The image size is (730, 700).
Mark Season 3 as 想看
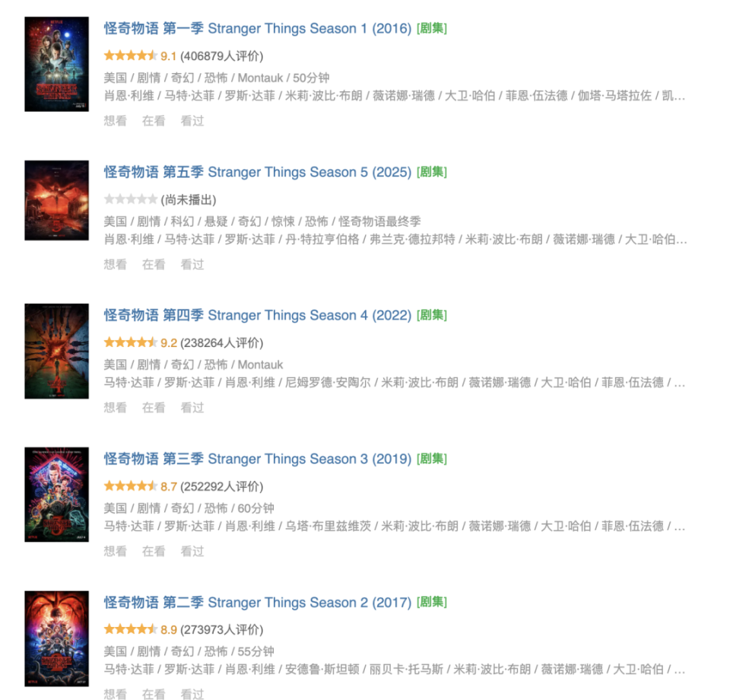(115, 552)
